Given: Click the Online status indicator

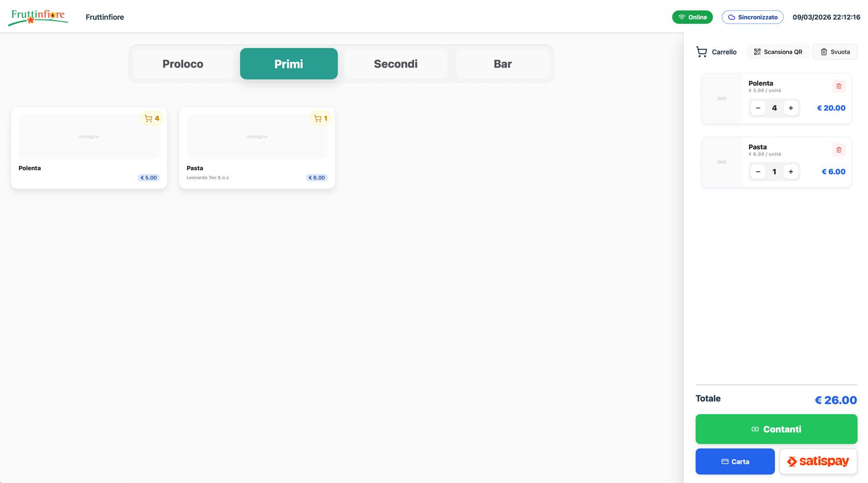Looking at the screenshot, I should pos(692,17).
